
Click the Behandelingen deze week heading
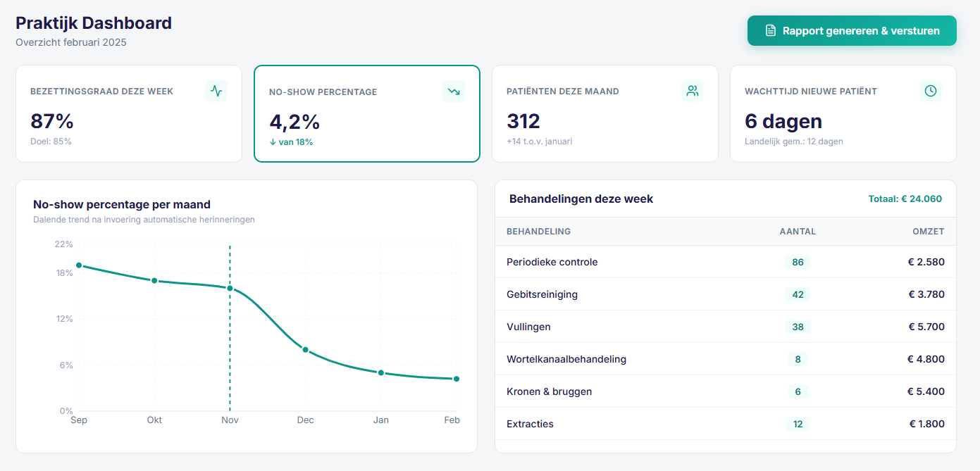pyautogui.click(x=581, y=199)
